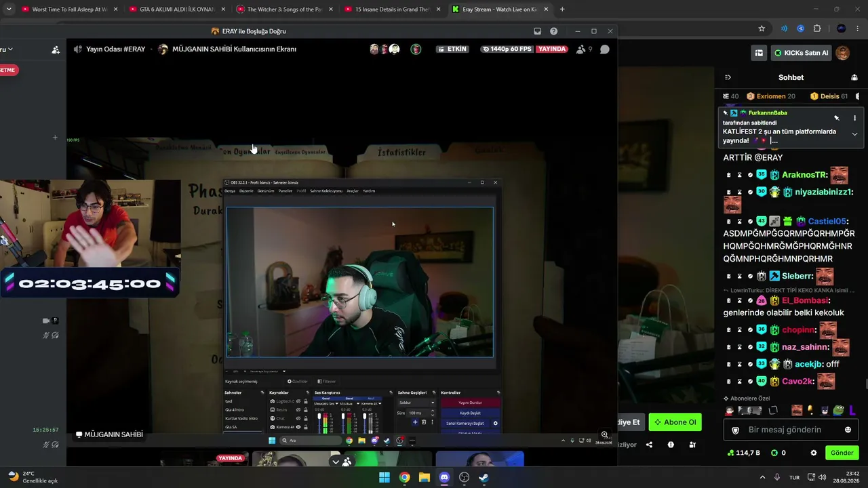The image size is (868, 488).
Task: Open the user profile avatar in Kick header
Action: click(843, 53)
